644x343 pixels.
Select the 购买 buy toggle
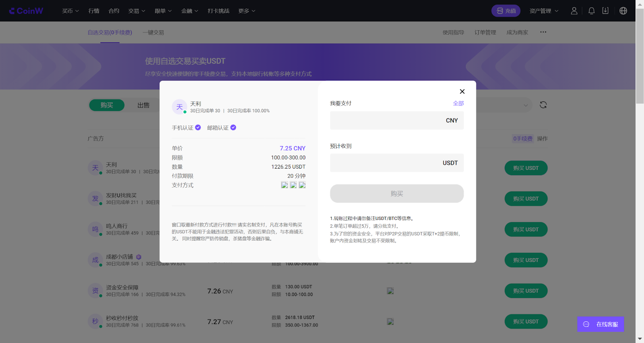pos(107,105)
